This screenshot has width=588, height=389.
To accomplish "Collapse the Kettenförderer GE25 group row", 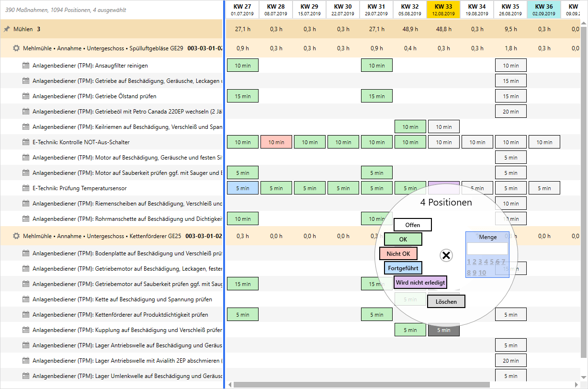I will point(111,236).
